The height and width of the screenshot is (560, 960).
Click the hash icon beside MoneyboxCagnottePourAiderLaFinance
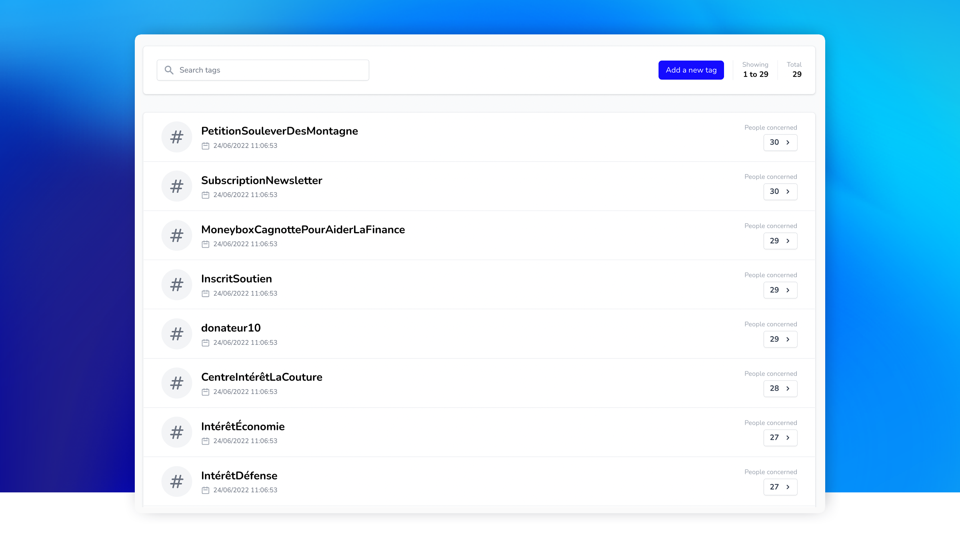point(176,236)
